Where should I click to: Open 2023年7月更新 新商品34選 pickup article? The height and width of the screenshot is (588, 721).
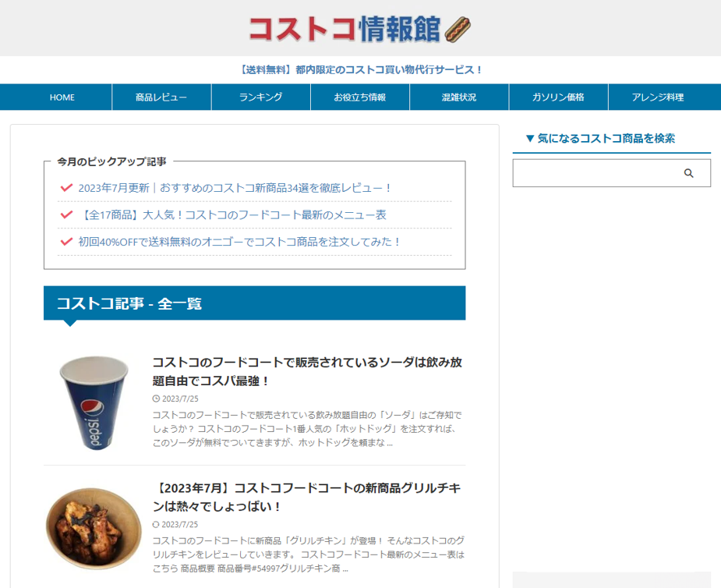(x=235, y=188)
